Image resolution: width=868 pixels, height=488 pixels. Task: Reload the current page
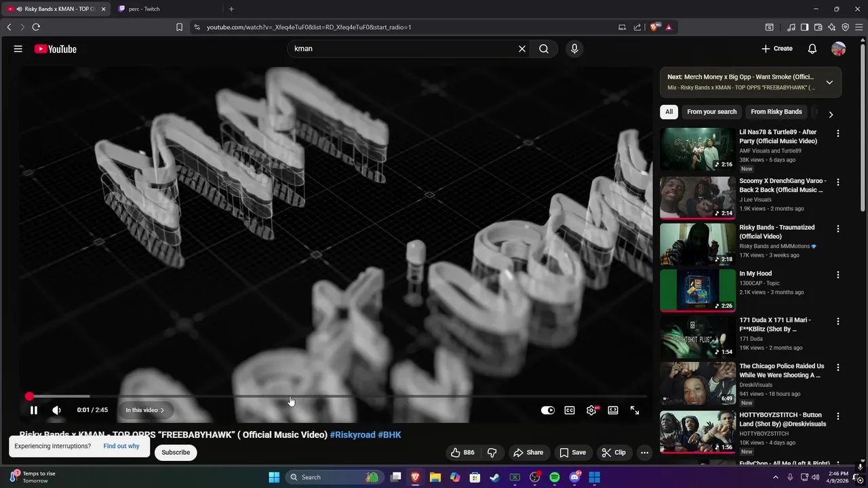click(x=36, y=27)
